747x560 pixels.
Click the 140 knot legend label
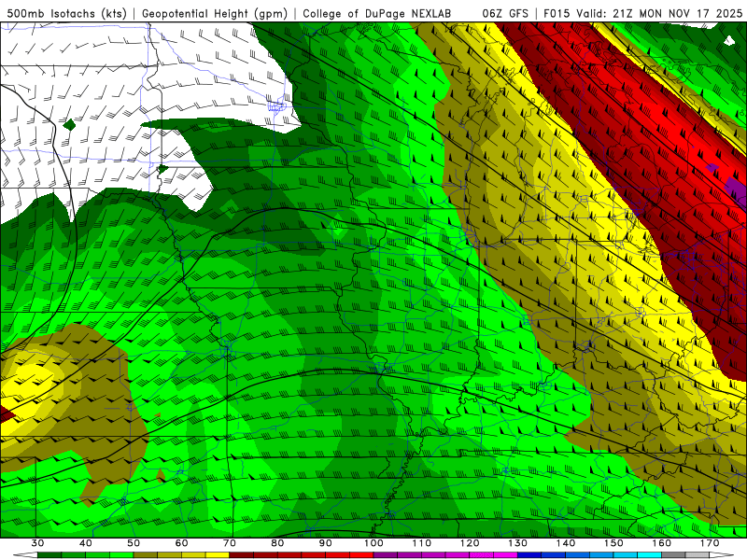pos(566,543)
